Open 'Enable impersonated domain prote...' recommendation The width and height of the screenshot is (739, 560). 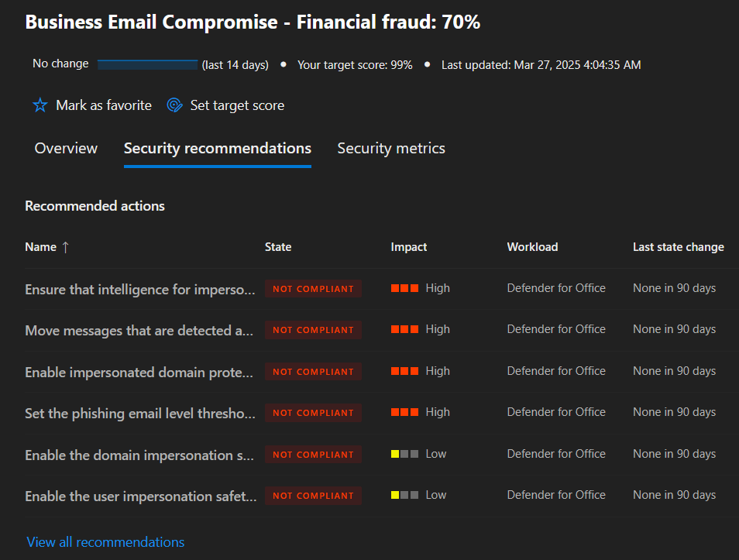(x=139, y=372)
